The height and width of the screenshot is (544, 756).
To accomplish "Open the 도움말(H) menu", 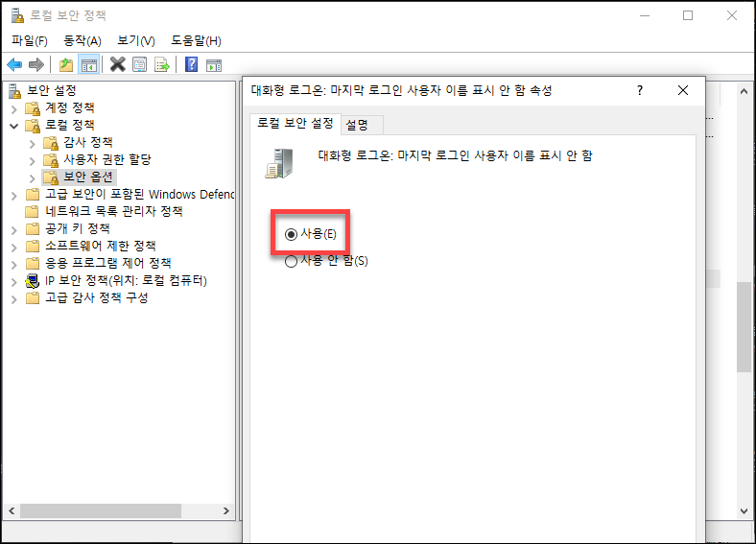I will click(x=196, y=41).
